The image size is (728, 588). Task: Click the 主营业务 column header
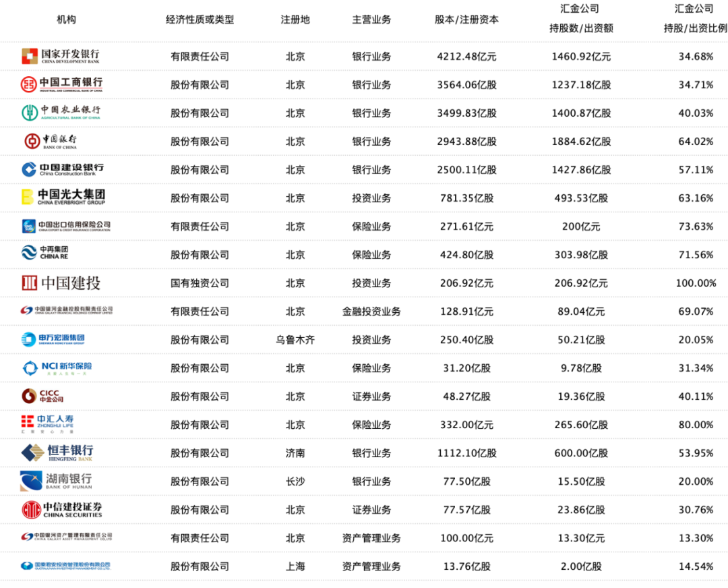371,20
